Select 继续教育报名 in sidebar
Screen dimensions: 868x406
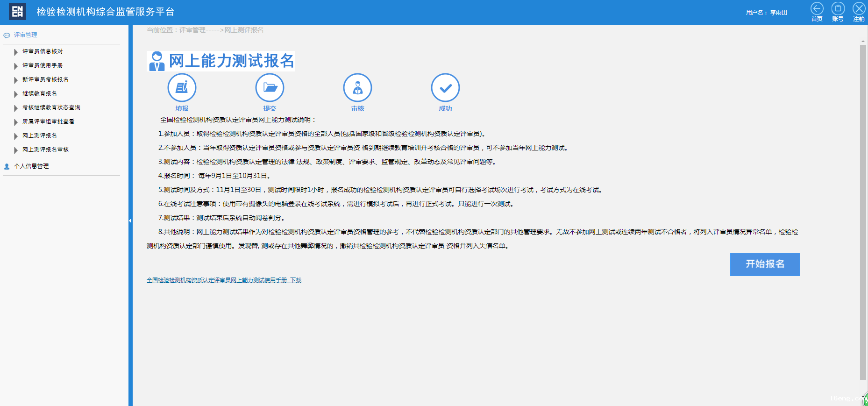(40, 93)
